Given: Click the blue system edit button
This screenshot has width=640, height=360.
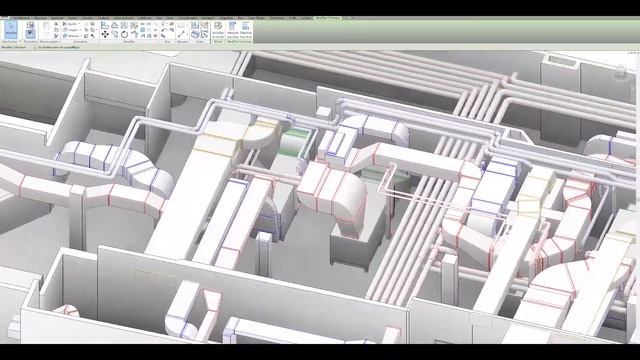Looking at the screenshot, I should 232,30.
